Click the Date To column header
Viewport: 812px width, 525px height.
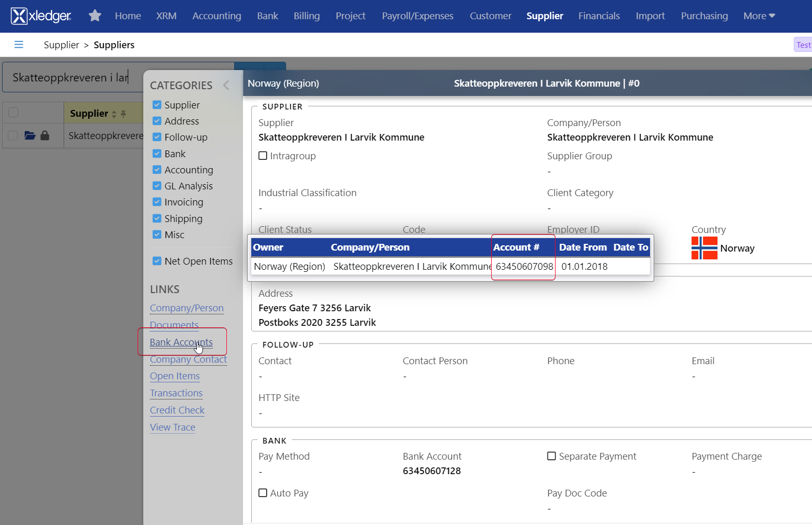(631, 247)
